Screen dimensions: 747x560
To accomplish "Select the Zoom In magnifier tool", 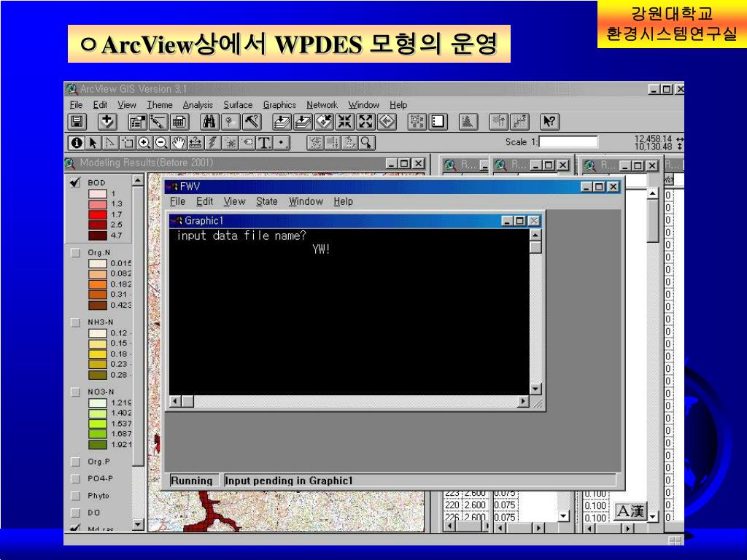I will click(x=144, y=142).
